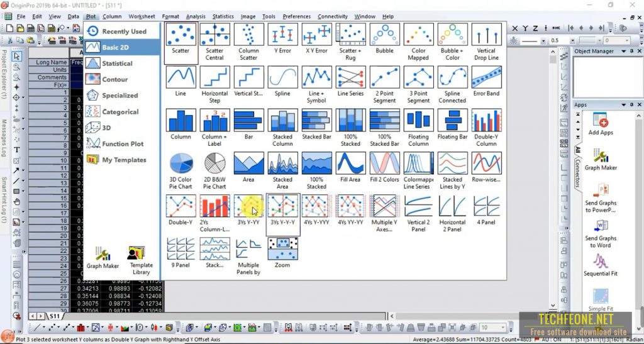
Task: Select the Area plot template
Action: point(248,168)
